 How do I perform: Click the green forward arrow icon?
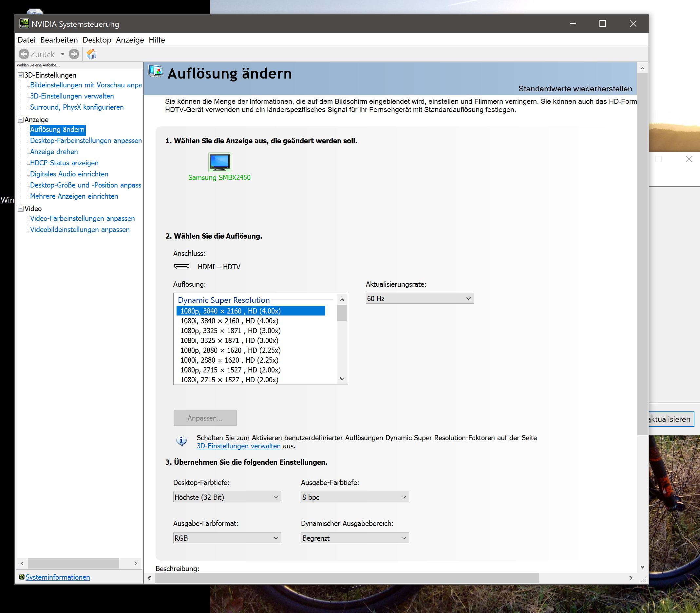[74, 54]
